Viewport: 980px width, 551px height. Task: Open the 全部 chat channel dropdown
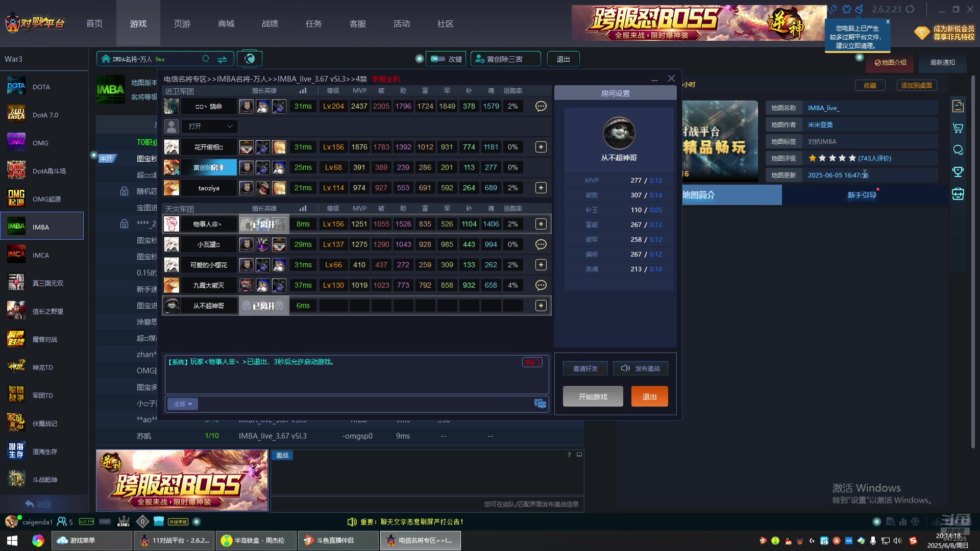click(183, 404)
